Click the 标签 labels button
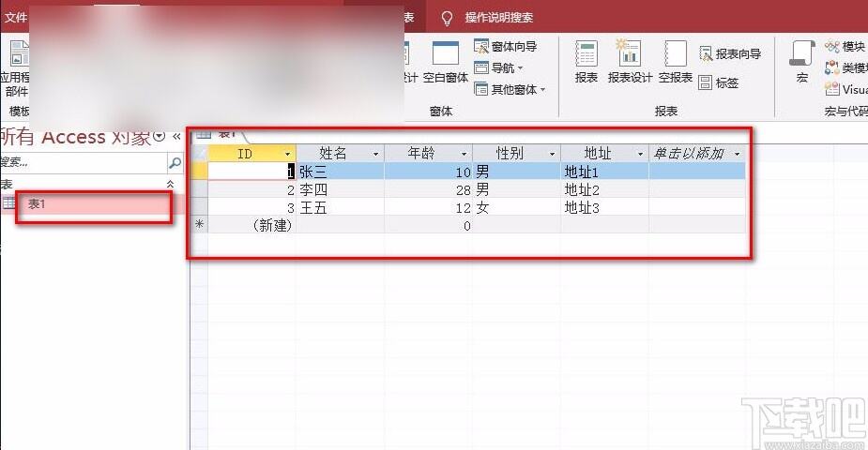 719,82
